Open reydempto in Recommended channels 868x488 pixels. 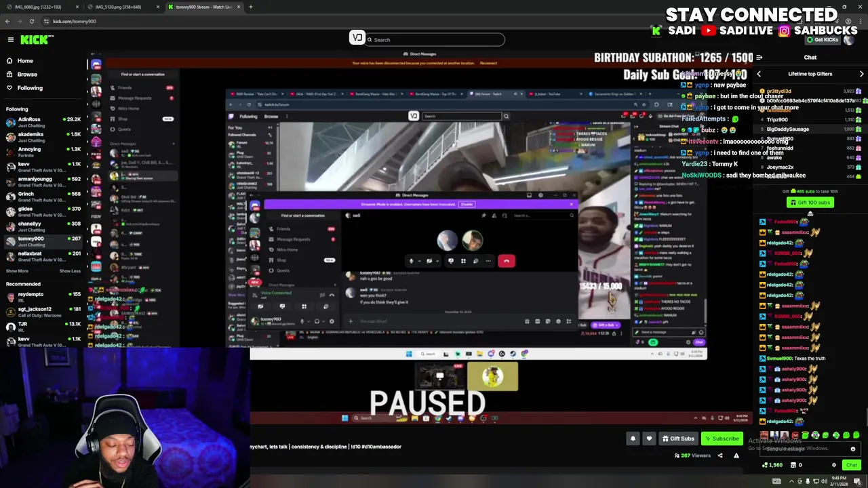click(x=42, y=297)
